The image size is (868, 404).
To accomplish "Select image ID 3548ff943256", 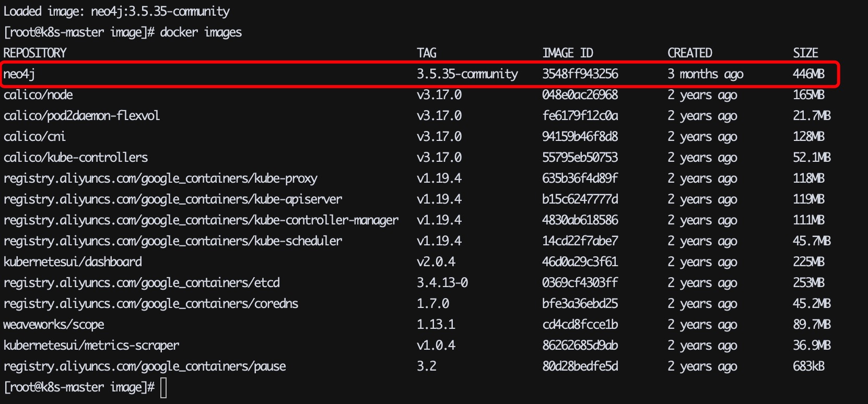I will pos(580,74).
